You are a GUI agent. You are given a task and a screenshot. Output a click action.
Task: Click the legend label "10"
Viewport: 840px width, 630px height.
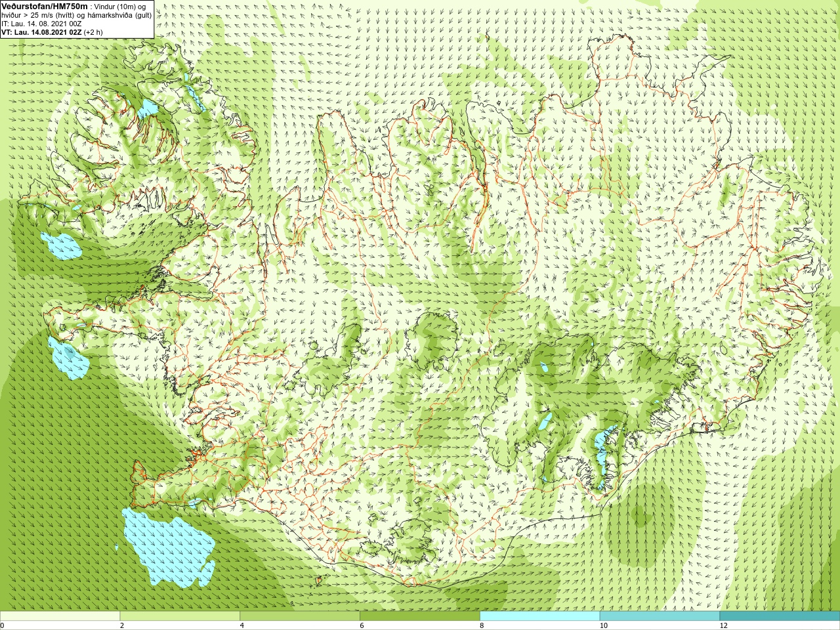(x=604, y=625)
